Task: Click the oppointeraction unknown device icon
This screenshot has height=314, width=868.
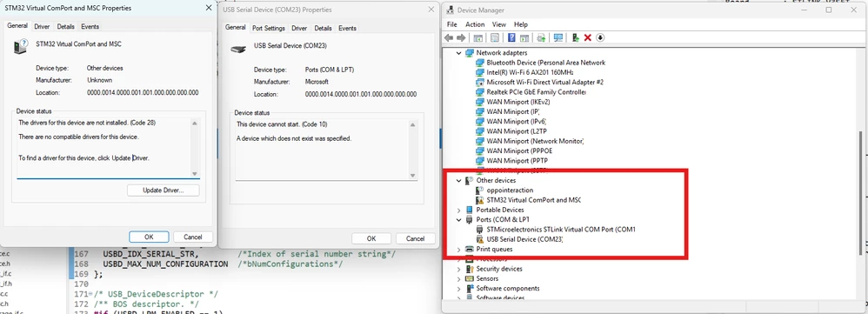Action: [x=480, y=190]
